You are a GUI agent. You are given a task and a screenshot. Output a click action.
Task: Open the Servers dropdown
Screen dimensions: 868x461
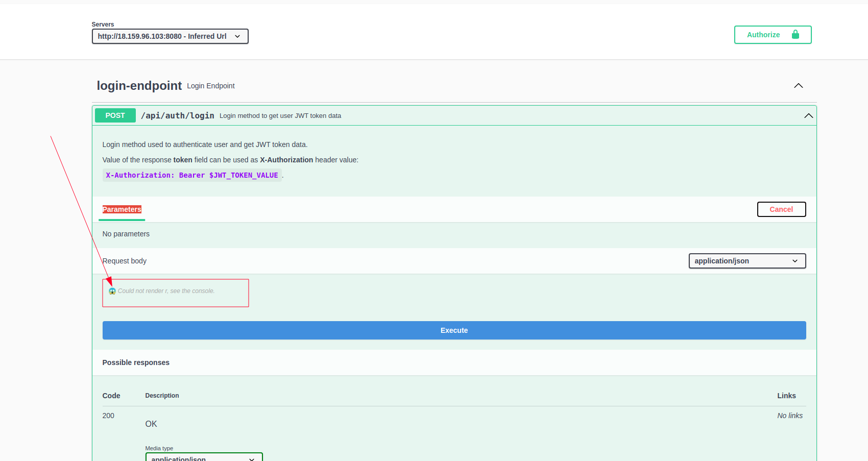pos(170,36)
